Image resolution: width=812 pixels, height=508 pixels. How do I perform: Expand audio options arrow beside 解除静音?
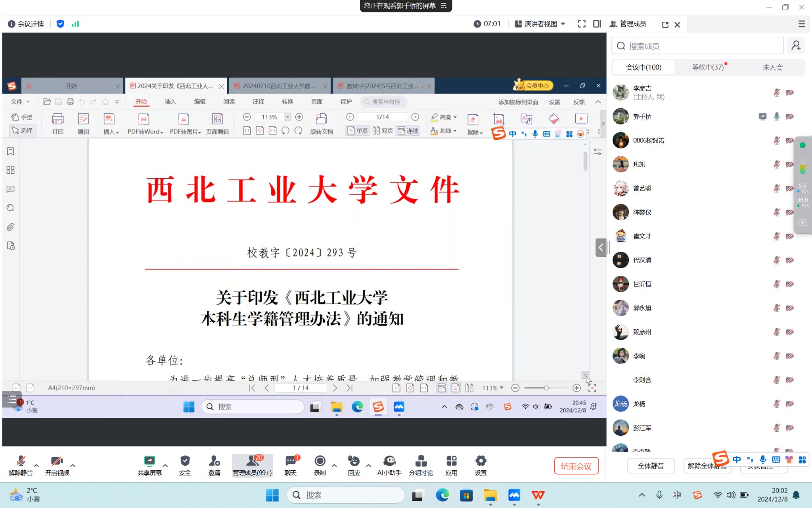point(36,465)
